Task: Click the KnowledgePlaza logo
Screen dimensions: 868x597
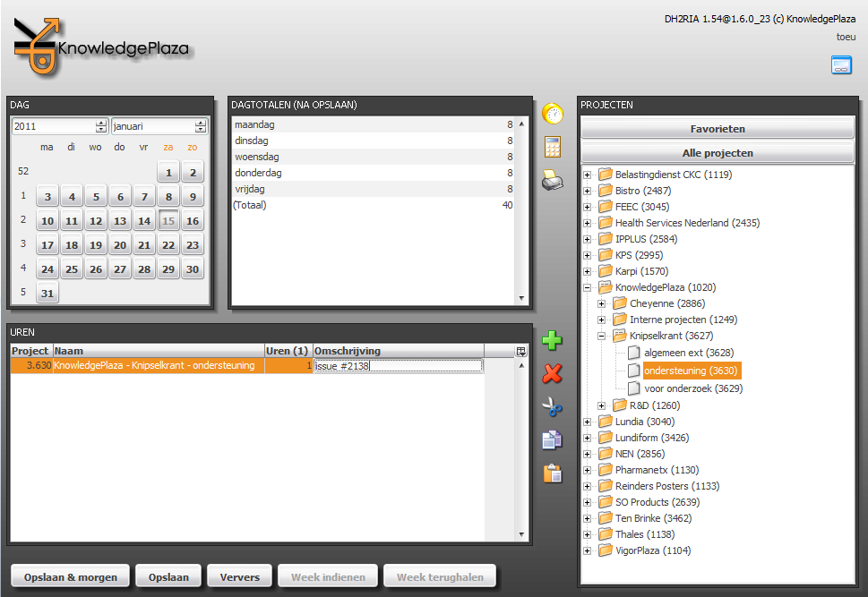Action: 102,47
